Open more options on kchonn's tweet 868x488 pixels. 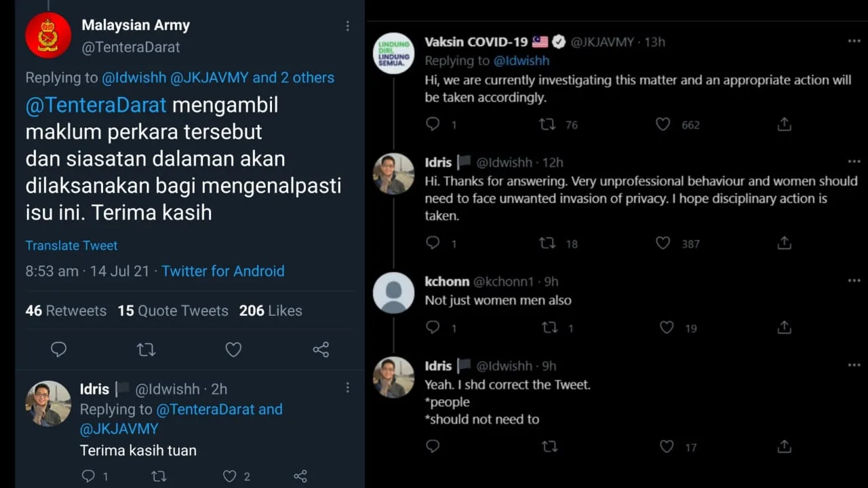point(854,281)
